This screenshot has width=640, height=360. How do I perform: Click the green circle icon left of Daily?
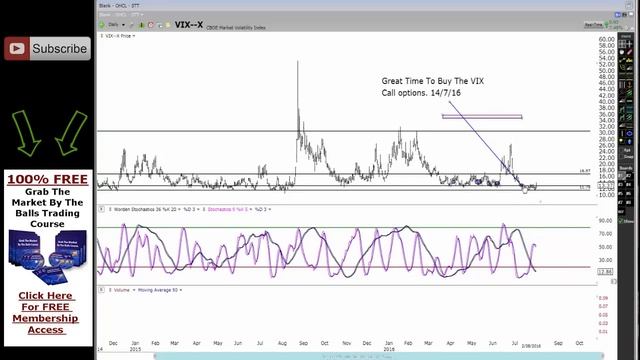(x=102, y=25)
